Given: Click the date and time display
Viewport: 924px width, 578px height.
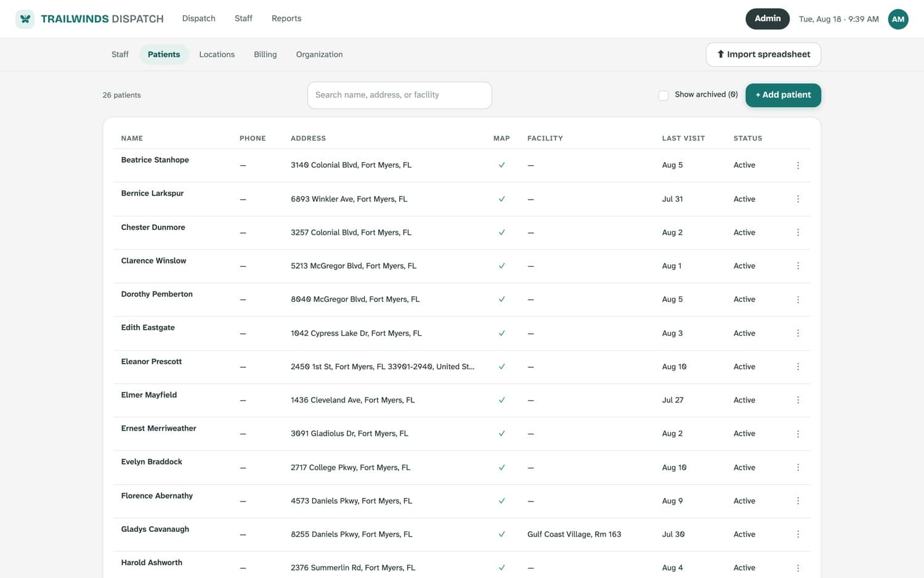Looking at the screenshot, I should pos(838,19).
